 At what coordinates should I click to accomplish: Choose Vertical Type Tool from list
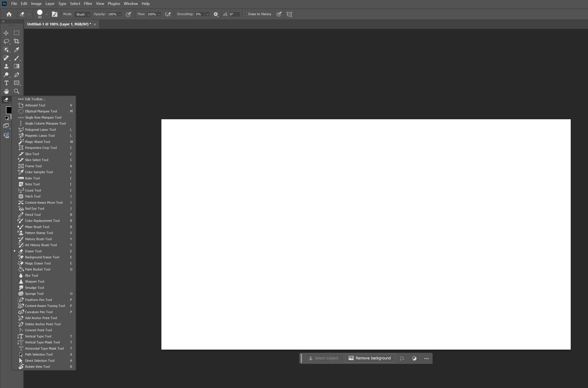pos(44,336)
